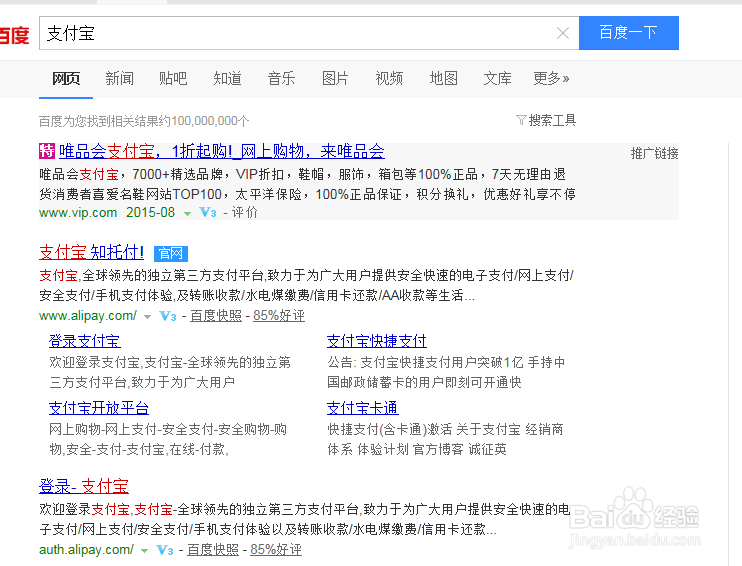Switch to the 贴吧 tab

click(x=173, y=78)
